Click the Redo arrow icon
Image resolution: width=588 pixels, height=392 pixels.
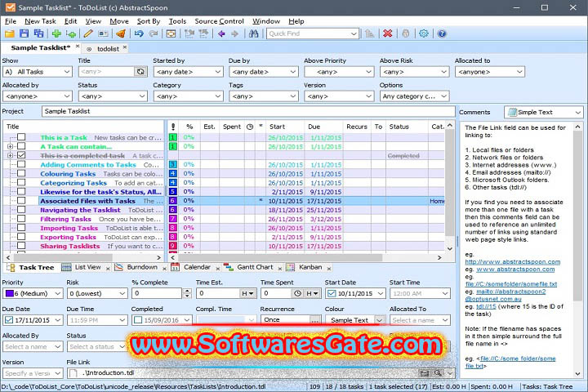153,33
